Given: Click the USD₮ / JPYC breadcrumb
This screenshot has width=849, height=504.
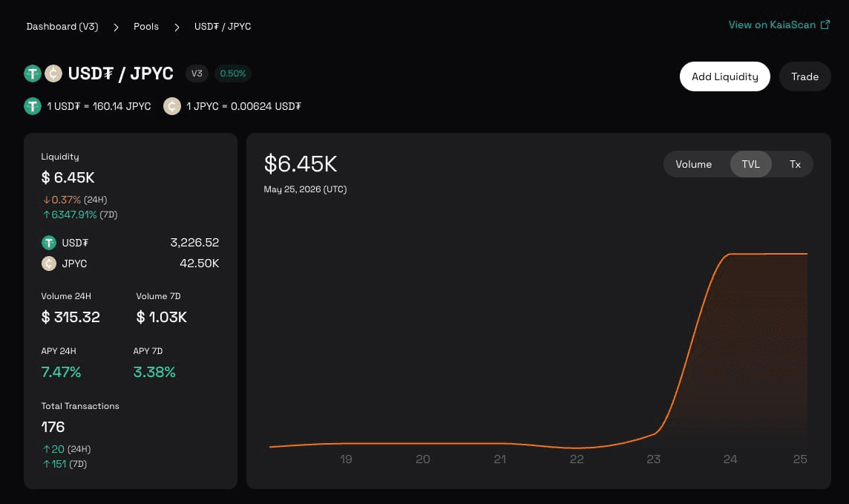Looking at the screenshot, I should click(223, 27).
